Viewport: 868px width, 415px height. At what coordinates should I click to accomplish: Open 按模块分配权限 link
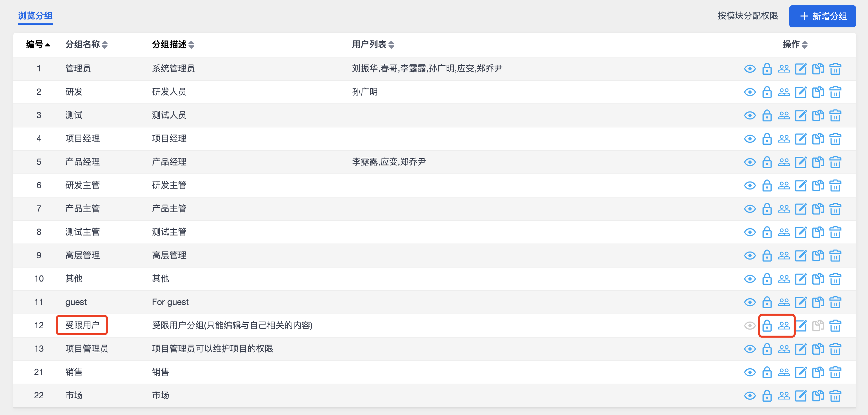point(747,16)
